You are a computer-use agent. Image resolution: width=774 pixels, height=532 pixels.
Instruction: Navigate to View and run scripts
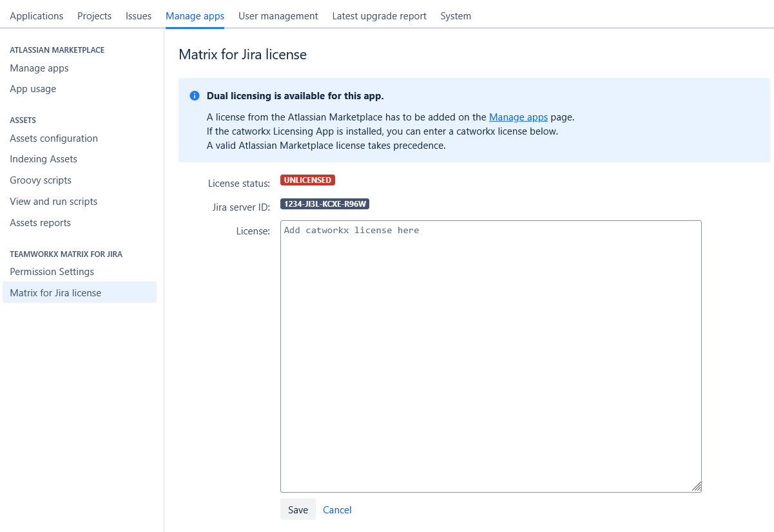53,202
